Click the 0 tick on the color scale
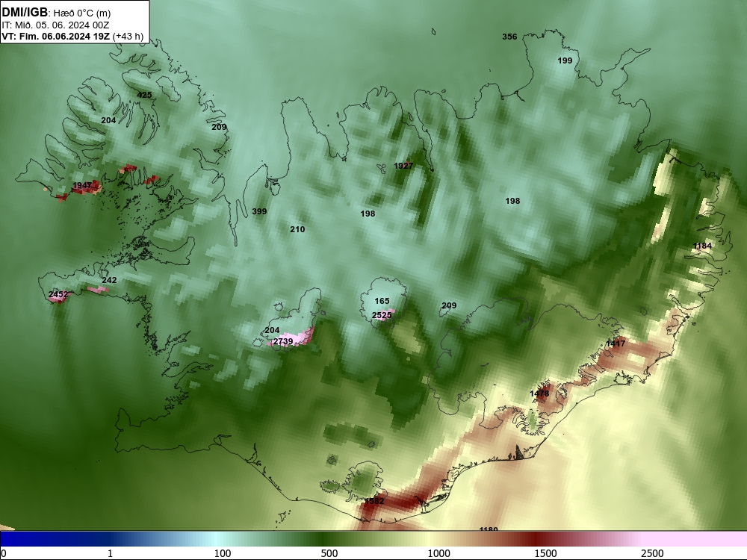 [x=4, y=553]
